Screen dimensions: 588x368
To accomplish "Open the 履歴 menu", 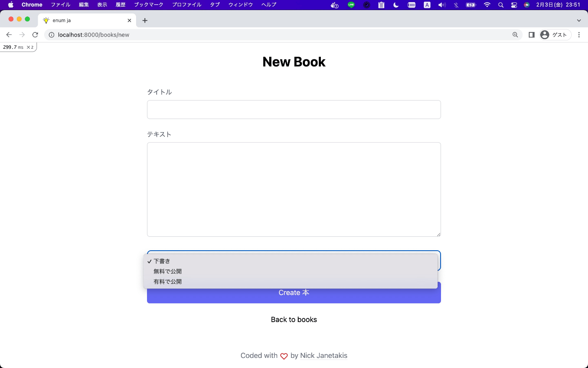I will [x=121, y=5].
